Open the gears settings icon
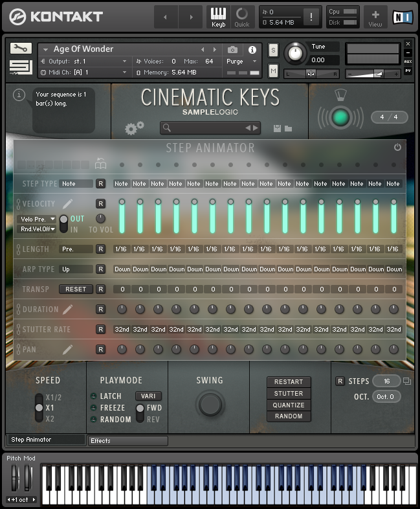 pyautogui.click(x=134, y=128)
